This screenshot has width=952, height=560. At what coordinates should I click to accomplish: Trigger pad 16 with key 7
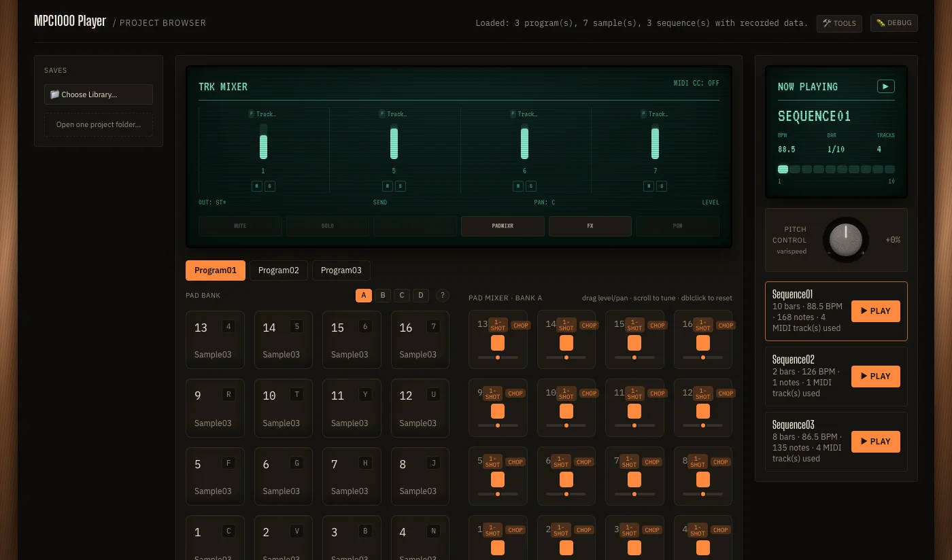click(420, 340)
